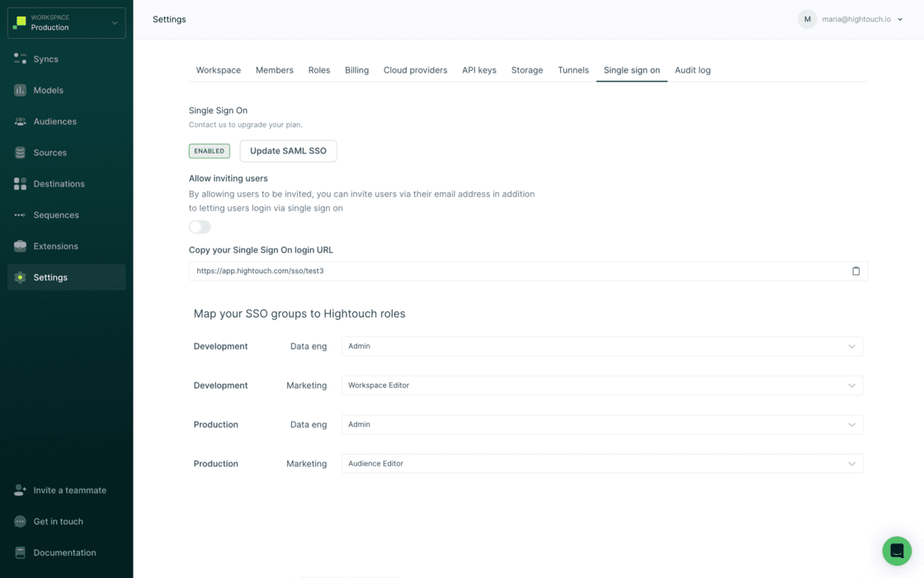
Task: Click the Sources database icon
Action: point(20,153)
